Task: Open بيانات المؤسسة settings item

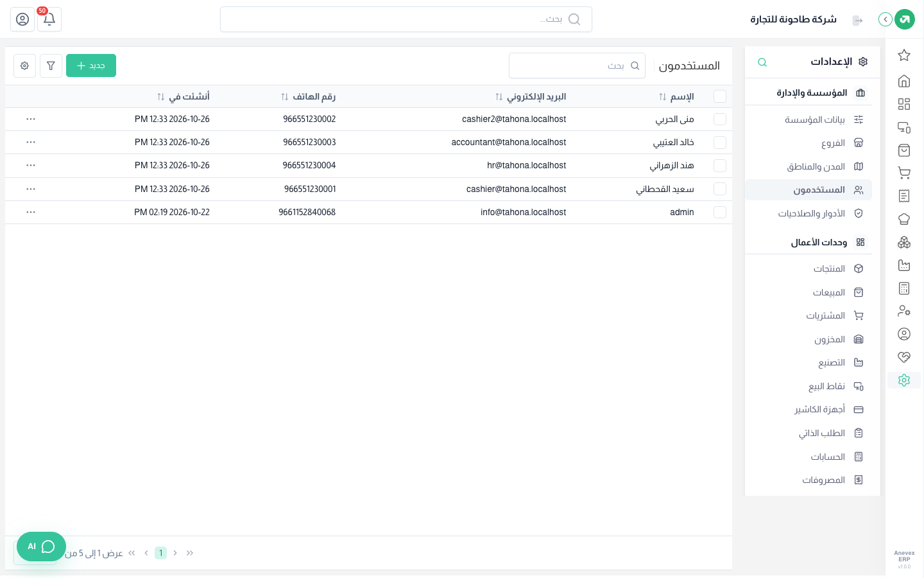Action: click(809, 119)
